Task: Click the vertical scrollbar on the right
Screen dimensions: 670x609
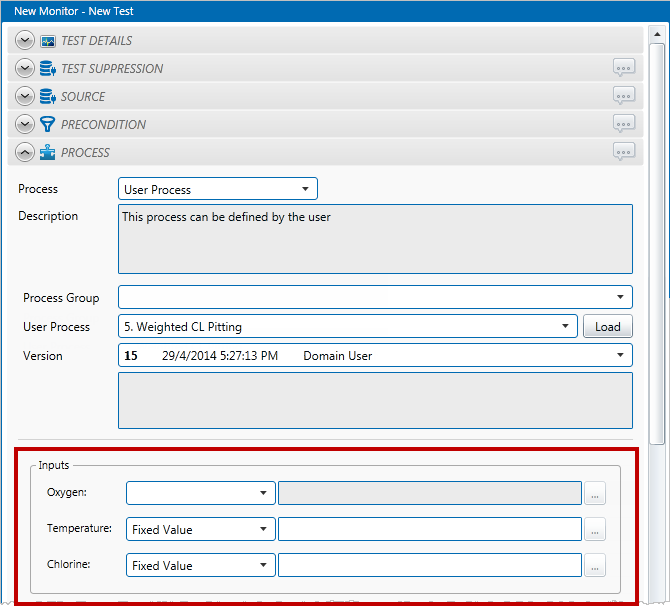Action: point(657,240)
